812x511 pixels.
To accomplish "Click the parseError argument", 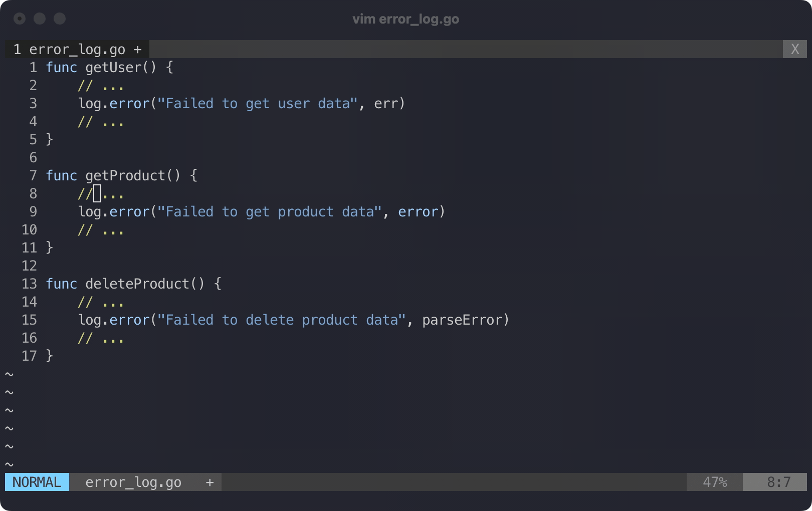I will pyautogui.click(x=462, y=320).
